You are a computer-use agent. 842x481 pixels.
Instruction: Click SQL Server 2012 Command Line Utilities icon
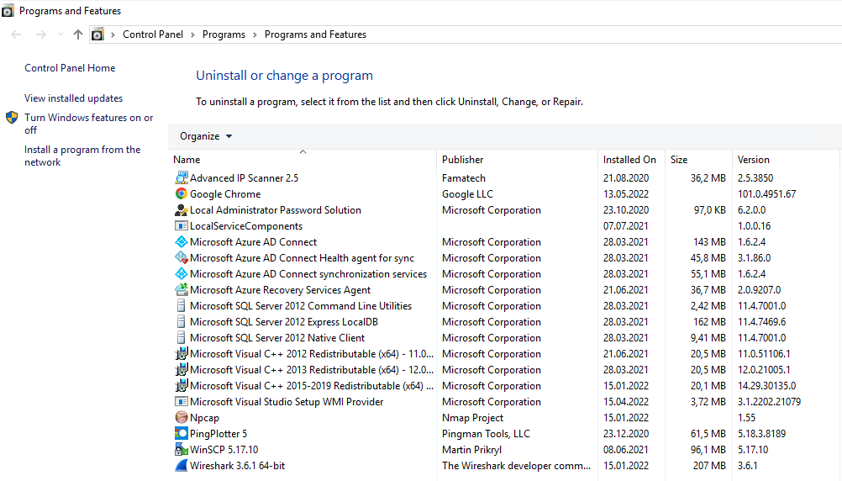click(182, 306)
